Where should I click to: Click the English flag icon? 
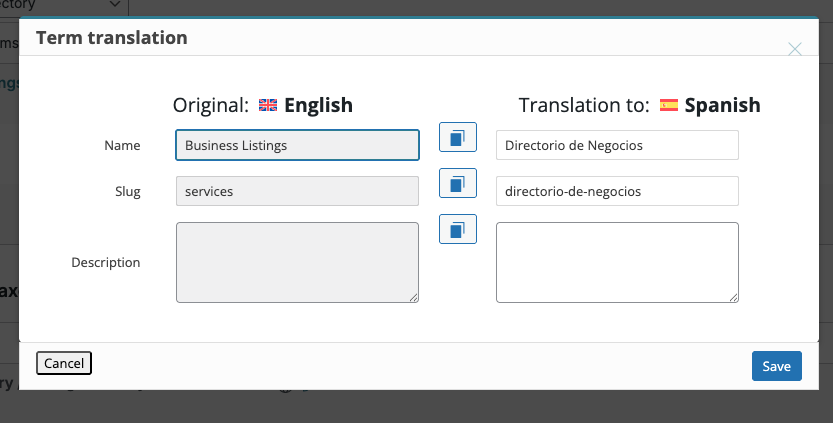tap(268, 105)
